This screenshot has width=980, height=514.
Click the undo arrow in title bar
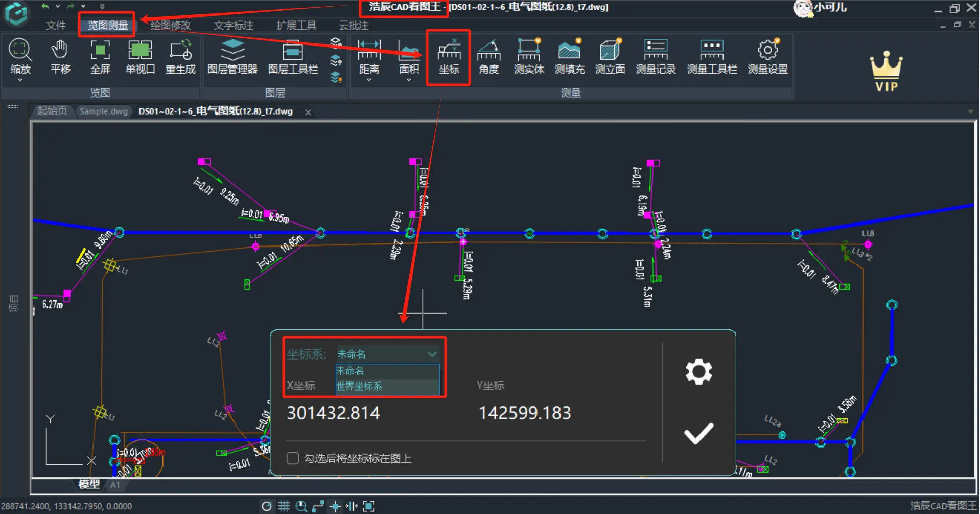(x=45, y=7)
